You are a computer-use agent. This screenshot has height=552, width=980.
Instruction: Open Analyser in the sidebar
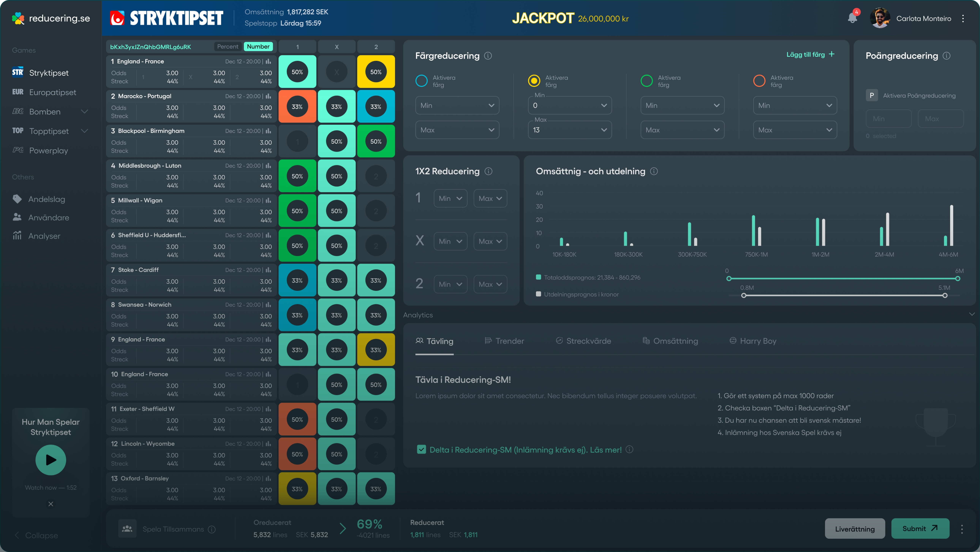[x=44, y=236]
